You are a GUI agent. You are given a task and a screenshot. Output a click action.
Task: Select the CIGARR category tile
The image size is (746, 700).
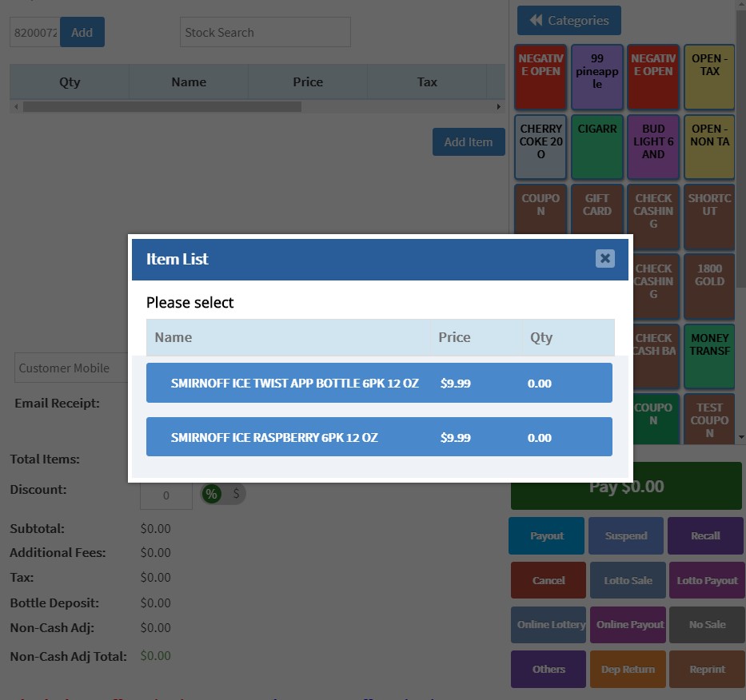click(x=596, y=147)
